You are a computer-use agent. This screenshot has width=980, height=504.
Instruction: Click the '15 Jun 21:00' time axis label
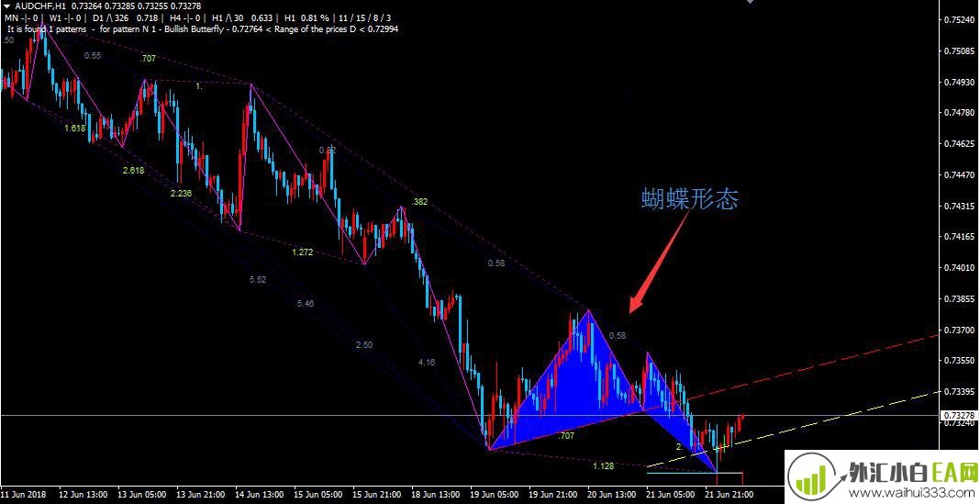pyautogui.click(x=377, y=495)
